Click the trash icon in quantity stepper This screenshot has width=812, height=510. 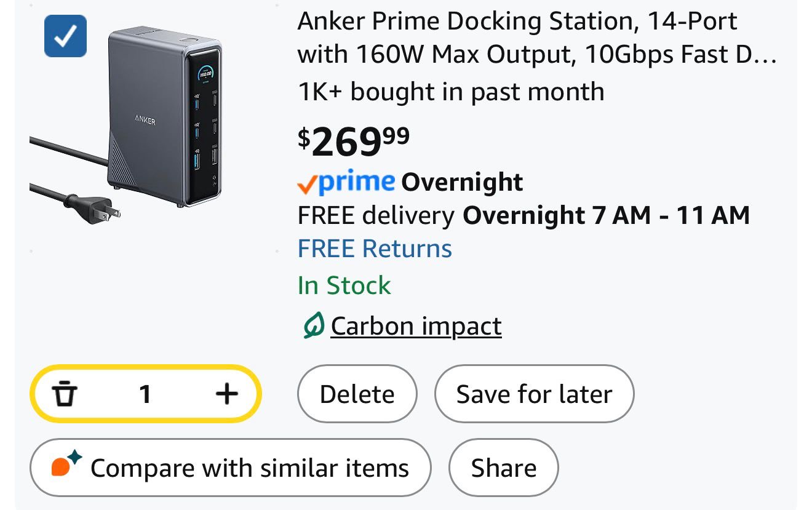tap(65, 394)
